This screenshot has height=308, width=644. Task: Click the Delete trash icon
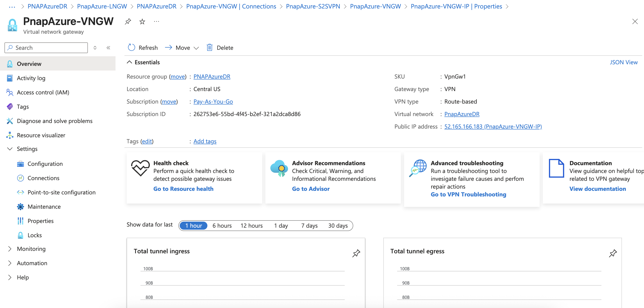pos(209,48)
